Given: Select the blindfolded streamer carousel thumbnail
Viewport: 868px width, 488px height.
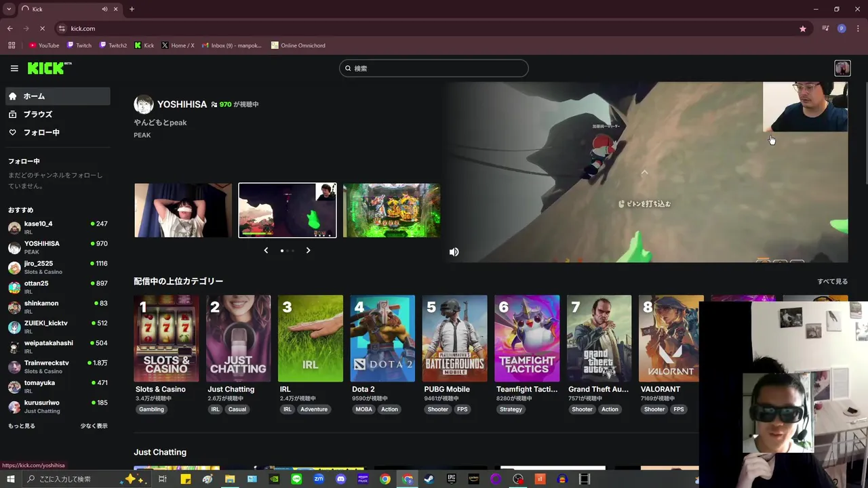Looking at the screenshot, I should [183, 210].
